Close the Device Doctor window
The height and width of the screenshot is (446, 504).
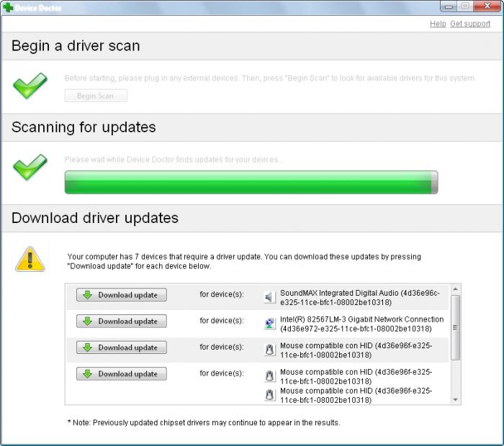[487, 6]
